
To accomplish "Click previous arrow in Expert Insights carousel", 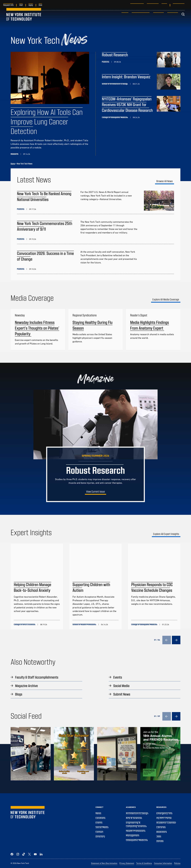I will coord(166,640).
